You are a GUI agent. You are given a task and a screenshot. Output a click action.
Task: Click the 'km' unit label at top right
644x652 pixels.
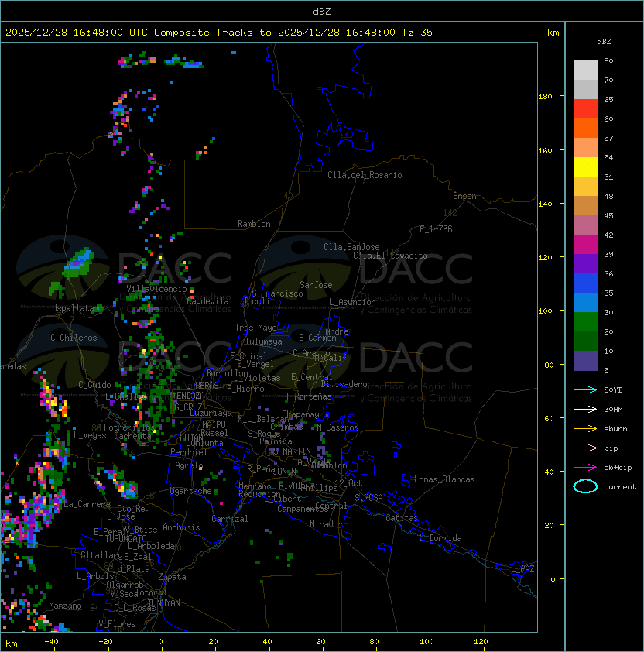pos(553,33)
